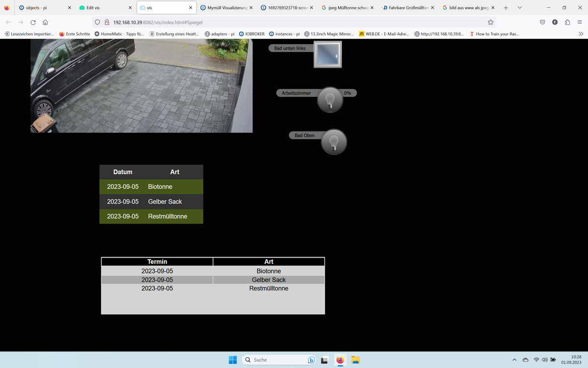Open a new browser tab

(x=506, y=8)
